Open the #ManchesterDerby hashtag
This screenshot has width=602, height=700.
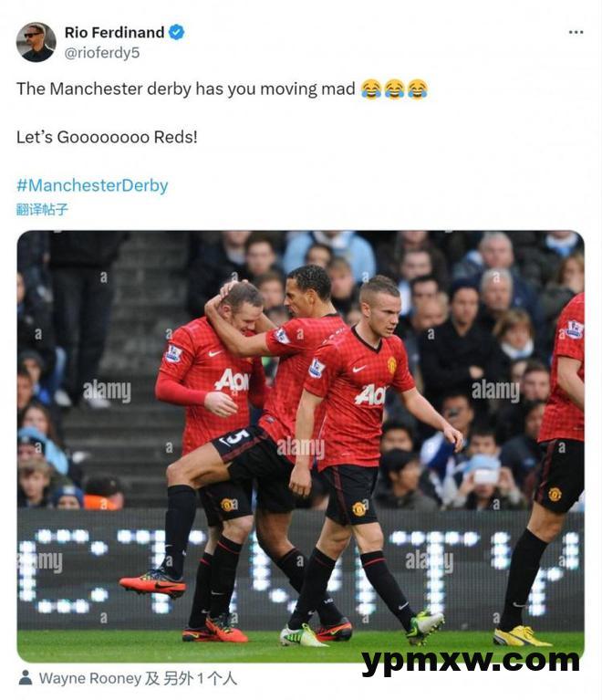pos(92,185)
